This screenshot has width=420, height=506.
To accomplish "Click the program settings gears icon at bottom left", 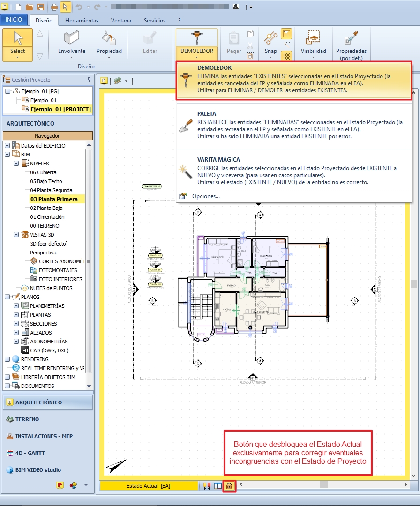I will (x=74, y=485).
